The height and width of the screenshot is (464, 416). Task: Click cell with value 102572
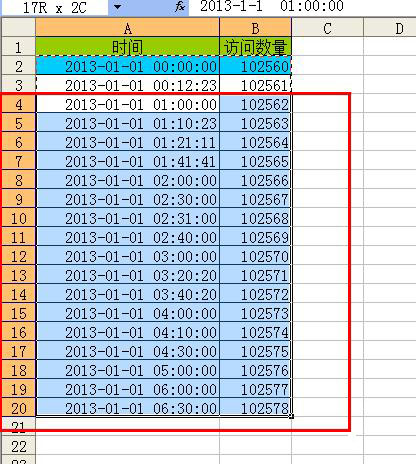[255, 294]
